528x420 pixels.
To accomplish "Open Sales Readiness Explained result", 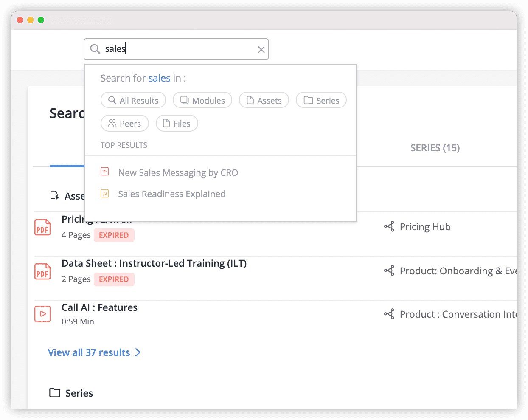I will [171, 194].
